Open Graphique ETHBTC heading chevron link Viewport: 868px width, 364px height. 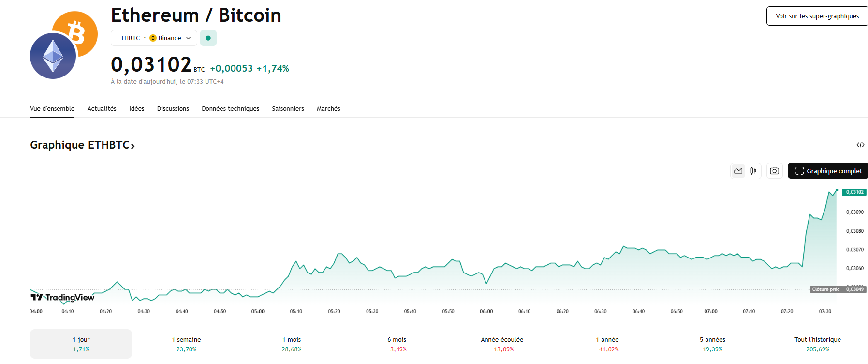pos(82,145)
